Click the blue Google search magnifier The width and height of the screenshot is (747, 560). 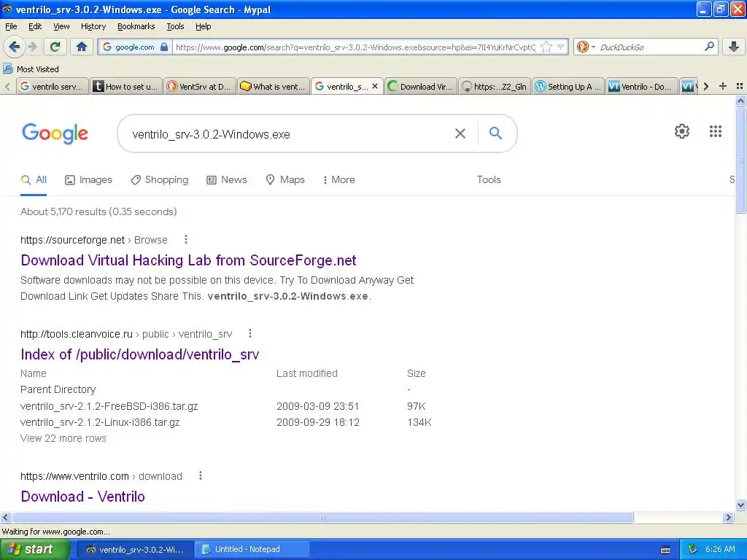click(x=495, y=133)
